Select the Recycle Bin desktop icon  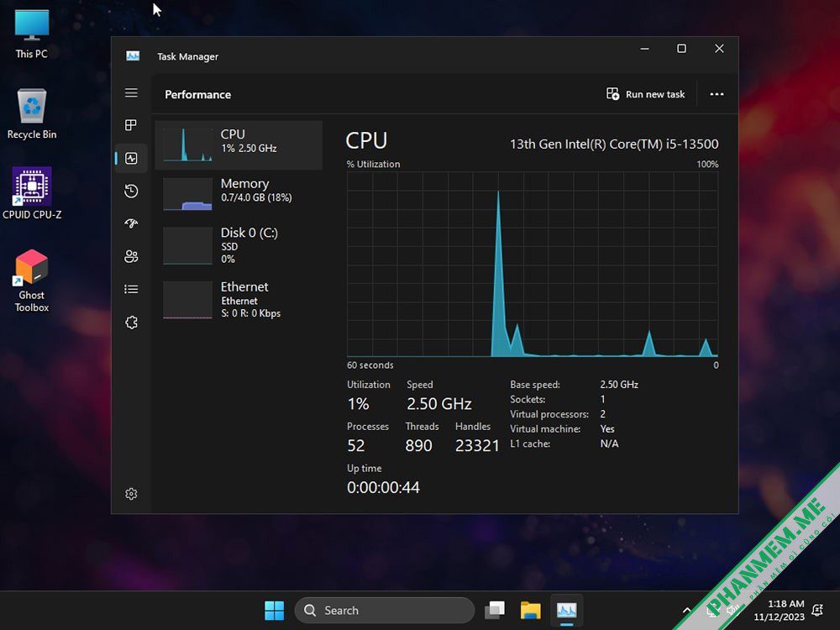[32, 113]
